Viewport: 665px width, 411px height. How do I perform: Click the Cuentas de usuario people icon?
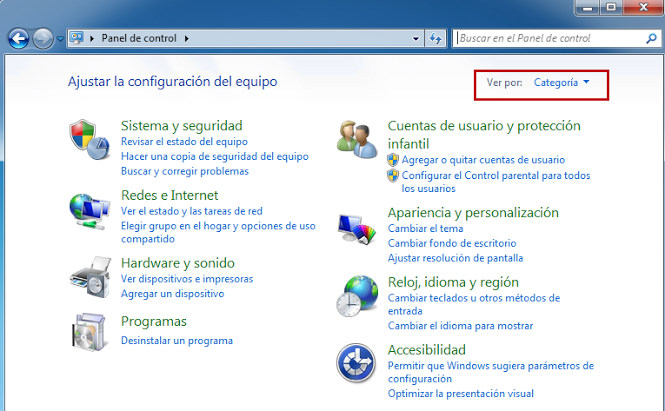[357, 139]
